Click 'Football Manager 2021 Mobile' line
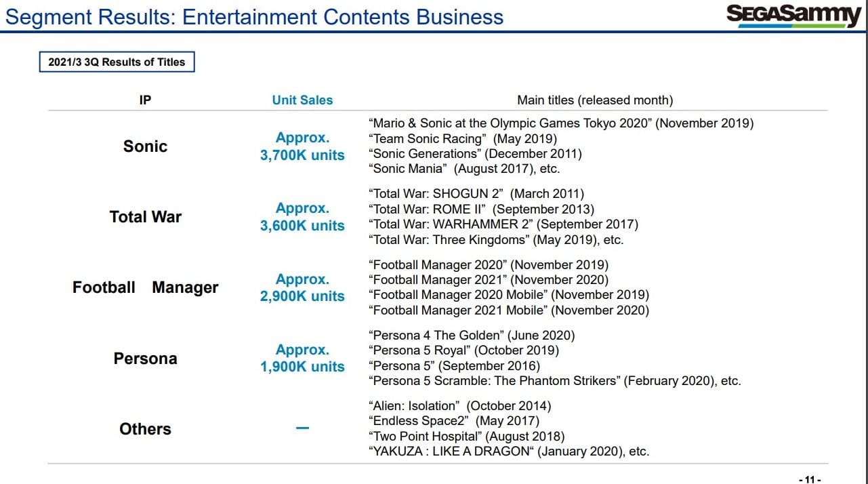This screenshot has width=868, height=484. (509, 310)
